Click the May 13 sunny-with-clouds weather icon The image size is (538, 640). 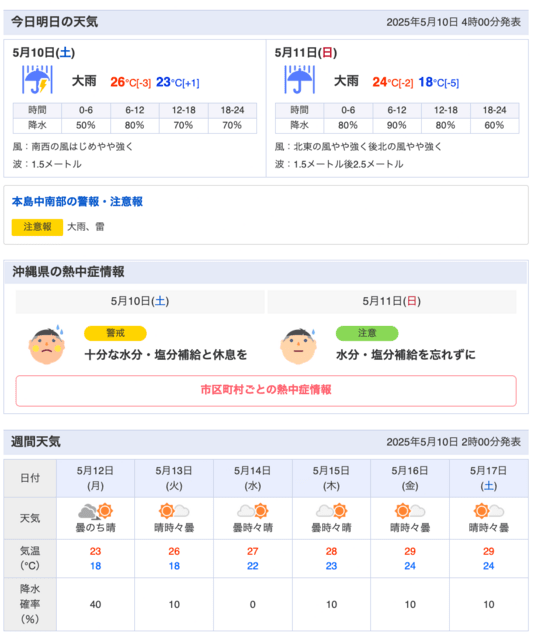coord(174,511)
